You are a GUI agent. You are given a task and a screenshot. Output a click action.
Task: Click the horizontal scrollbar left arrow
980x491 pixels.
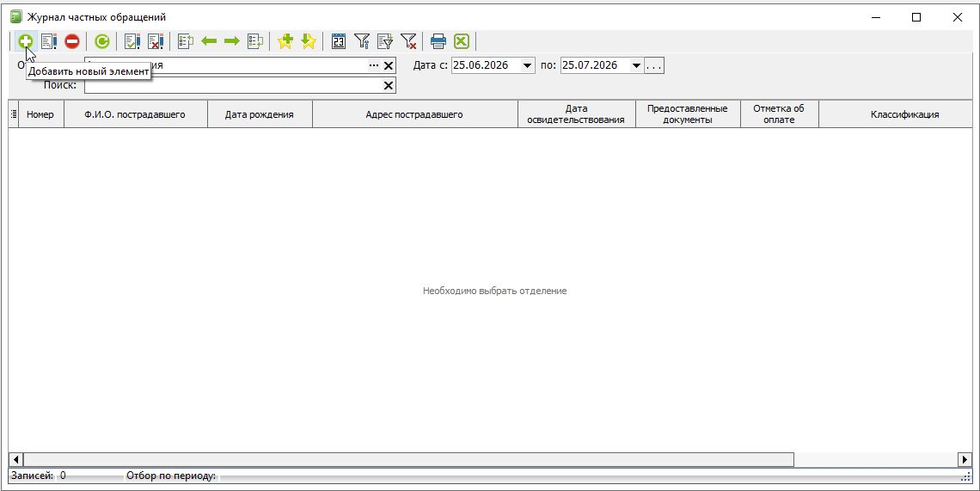(x=15, y=460)
